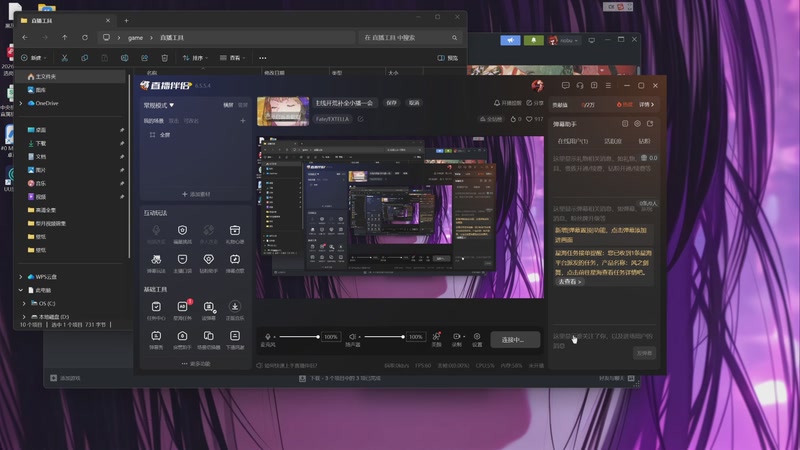The height and width of the screenshot is (450, 800).
Task: Select 我的场景 scenes tab
Action: tap(154, 121)
